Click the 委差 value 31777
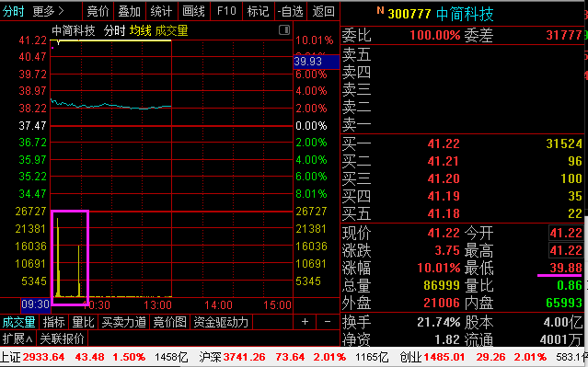Viewport: 588px width, 367px height. (564, 35)
